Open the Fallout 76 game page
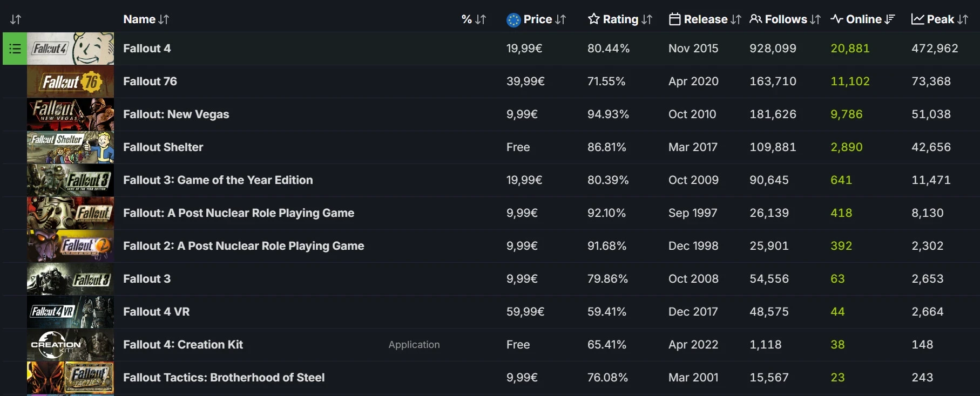This screenshot has height=396, width=980. coord(150,81)
